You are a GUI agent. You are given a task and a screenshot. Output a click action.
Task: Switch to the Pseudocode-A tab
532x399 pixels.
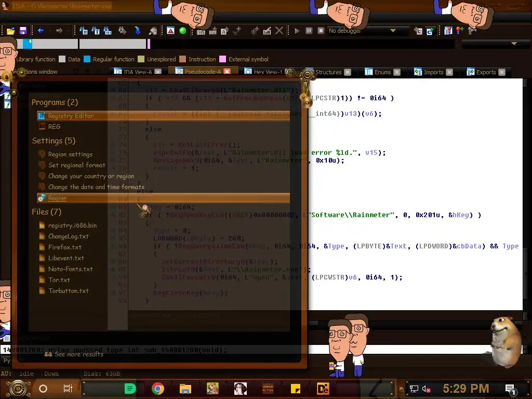(203, 72)
